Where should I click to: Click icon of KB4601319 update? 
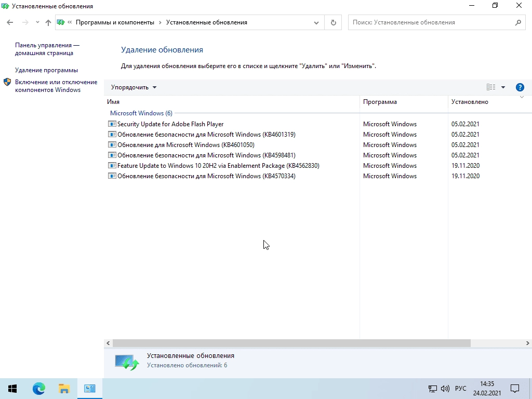112,135
